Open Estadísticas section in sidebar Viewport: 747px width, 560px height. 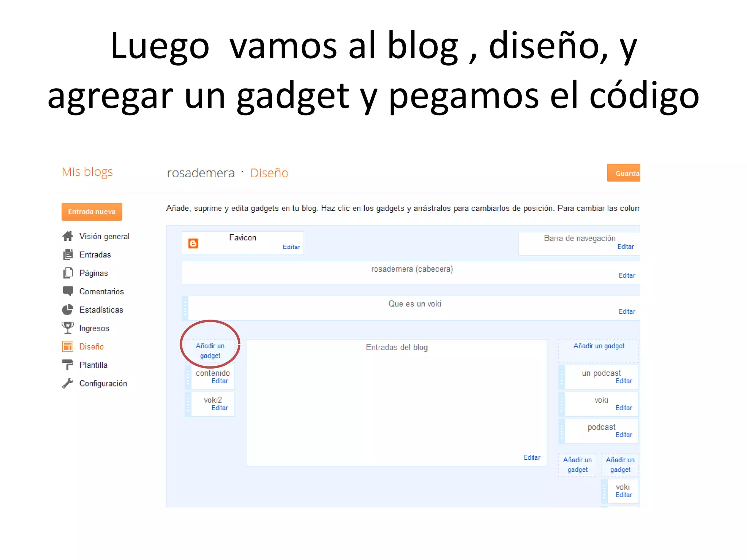click(x=101, y=310)
